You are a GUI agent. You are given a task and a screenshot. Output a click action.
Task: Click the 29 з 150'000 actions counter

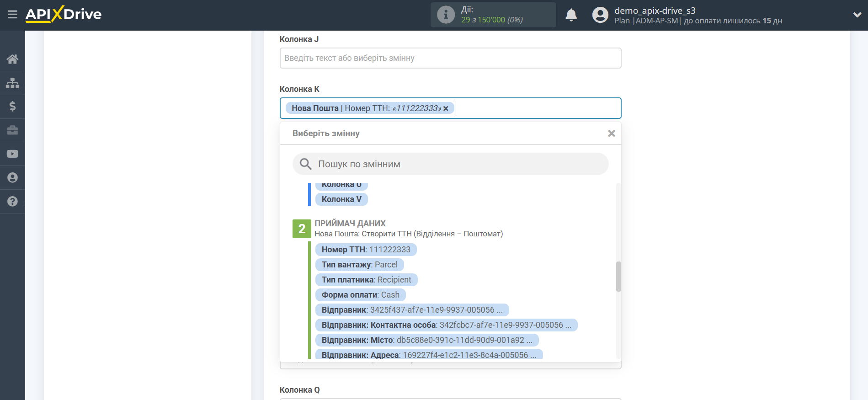(492, 20)
